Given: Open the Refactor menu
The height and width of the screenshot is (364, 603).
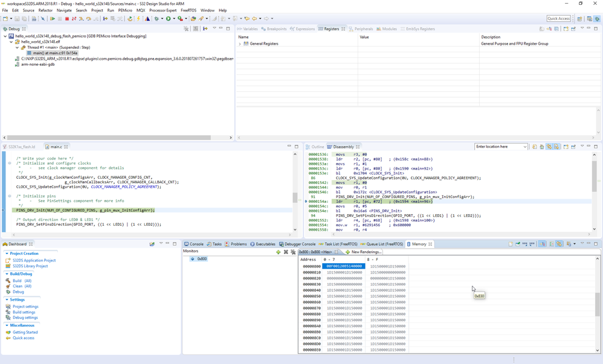Looking at the screenshot, I should [45, 10].
